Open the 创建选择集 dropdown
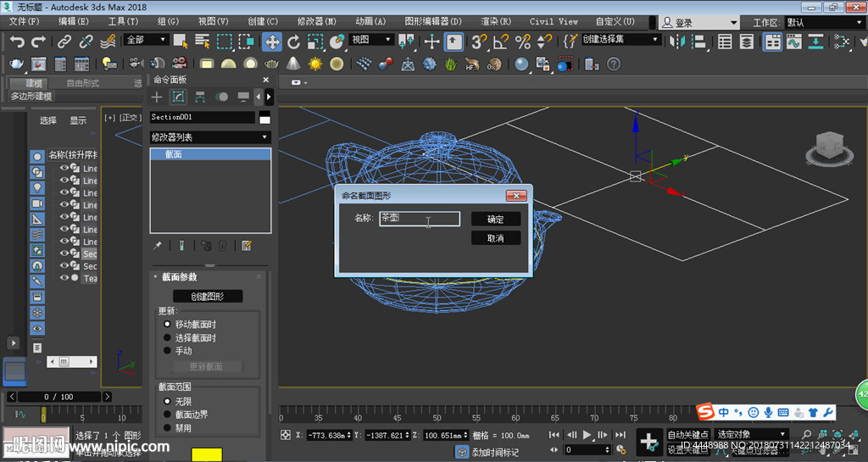This screenshot has width=868, height=462. [620, 40]
